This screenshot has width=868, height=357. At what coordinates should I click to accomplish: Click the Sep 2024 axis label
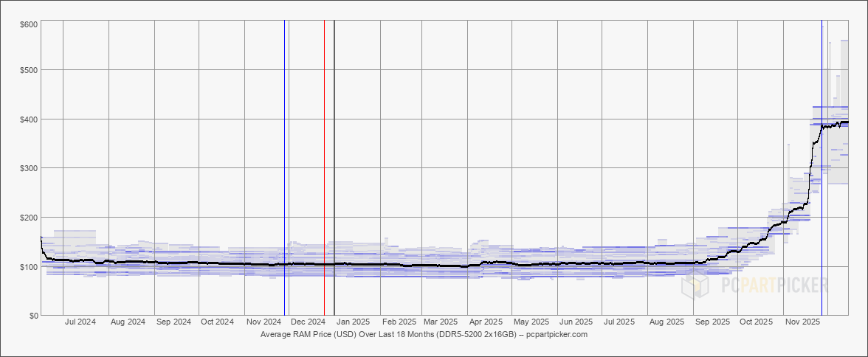[x=174, y=322]
